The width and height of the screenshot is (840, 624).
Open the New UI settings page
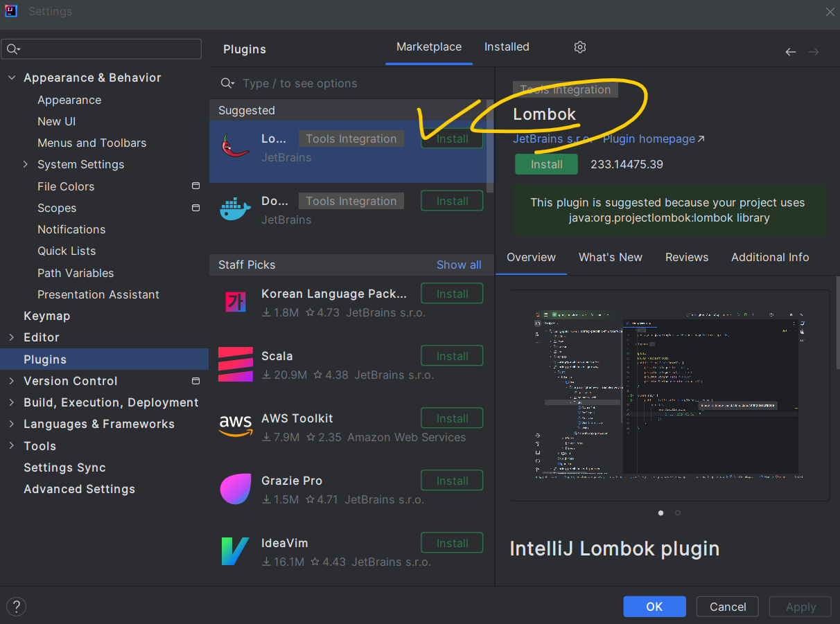click(57, 121)
